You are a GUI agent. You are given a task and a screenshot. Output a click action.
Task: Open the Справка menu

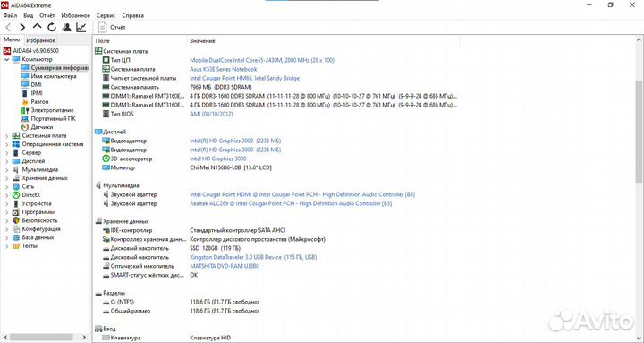pos(133,15)
